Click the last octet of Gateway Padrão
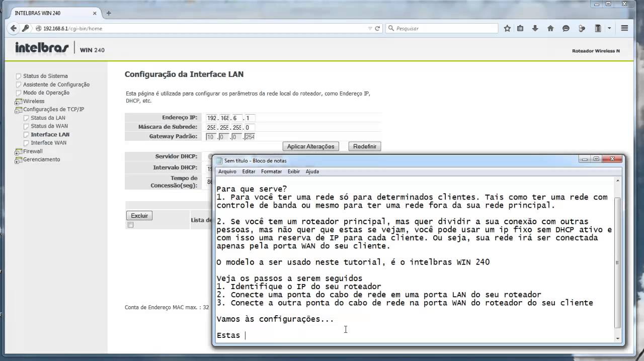This screenshot has height=361, width=644. tap(249, 137)
